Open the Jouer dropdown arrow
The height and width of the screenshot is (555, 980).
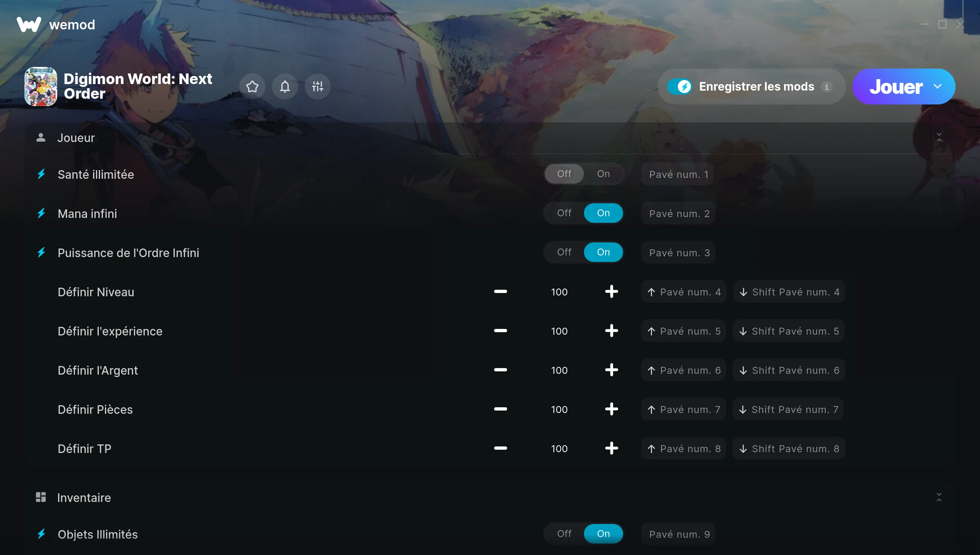(938, 87)
